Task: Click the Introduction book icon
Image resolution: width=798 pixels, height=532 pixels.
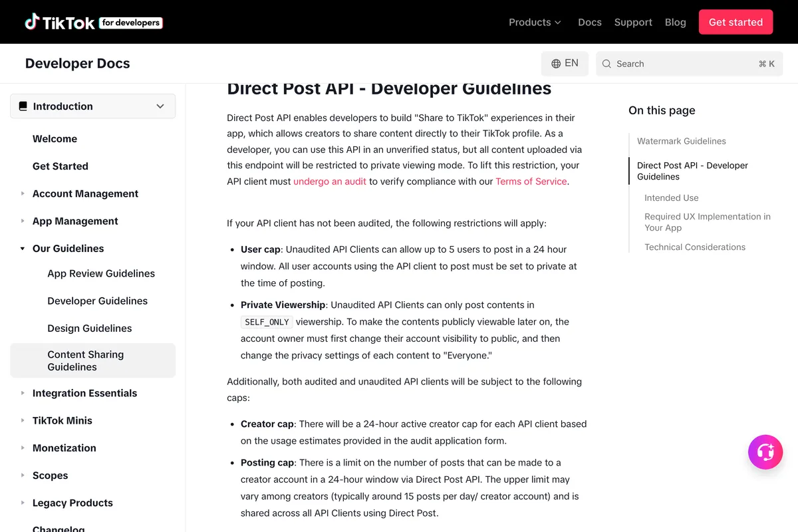Action: pos(23,106)
